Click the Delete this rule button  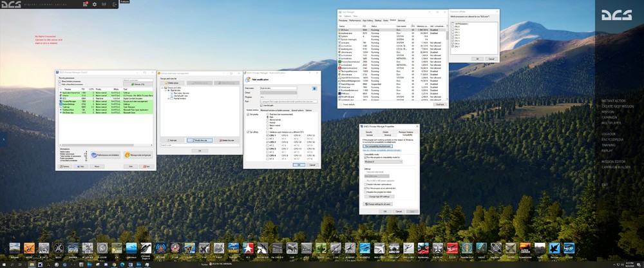(226, 140)
